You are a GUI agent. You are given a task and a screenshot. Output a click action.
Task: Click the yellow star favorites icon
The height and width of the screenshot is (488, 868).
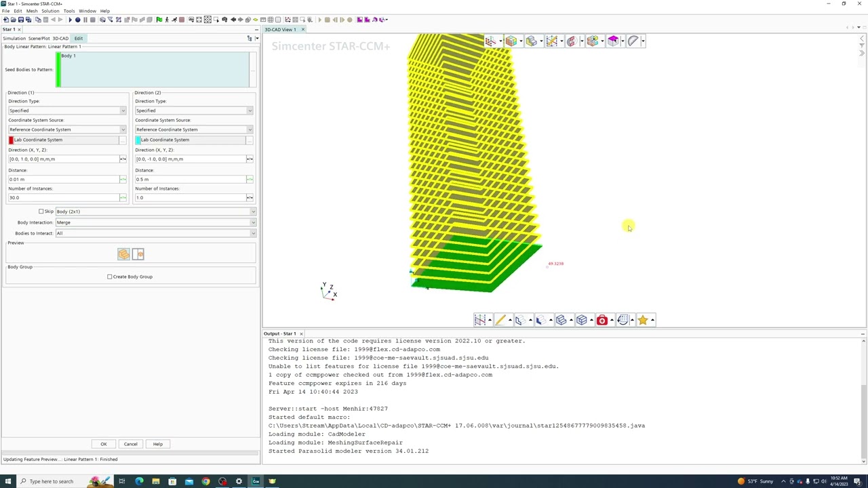pyautogui.click(x=642, y=320)
